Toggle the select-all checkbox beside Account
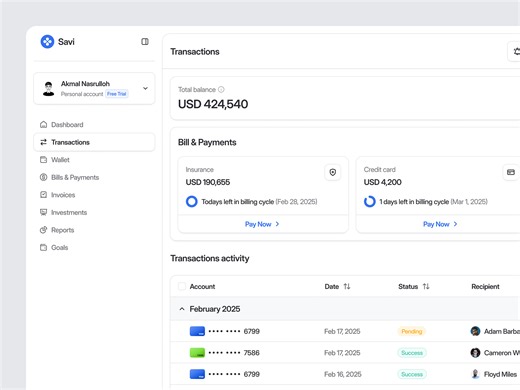This screenshot has height=390, width=520. pos(182,286)
